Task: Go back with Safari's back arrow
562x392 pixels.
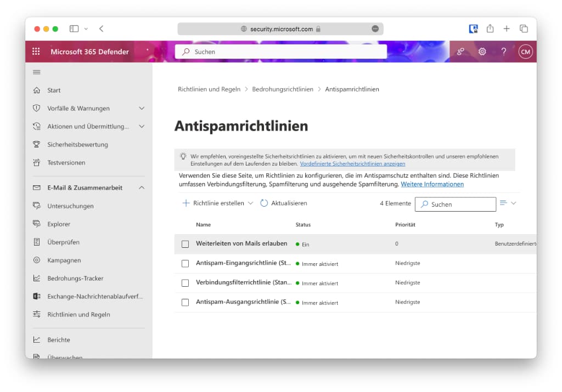Action: [x=102, y=29]
